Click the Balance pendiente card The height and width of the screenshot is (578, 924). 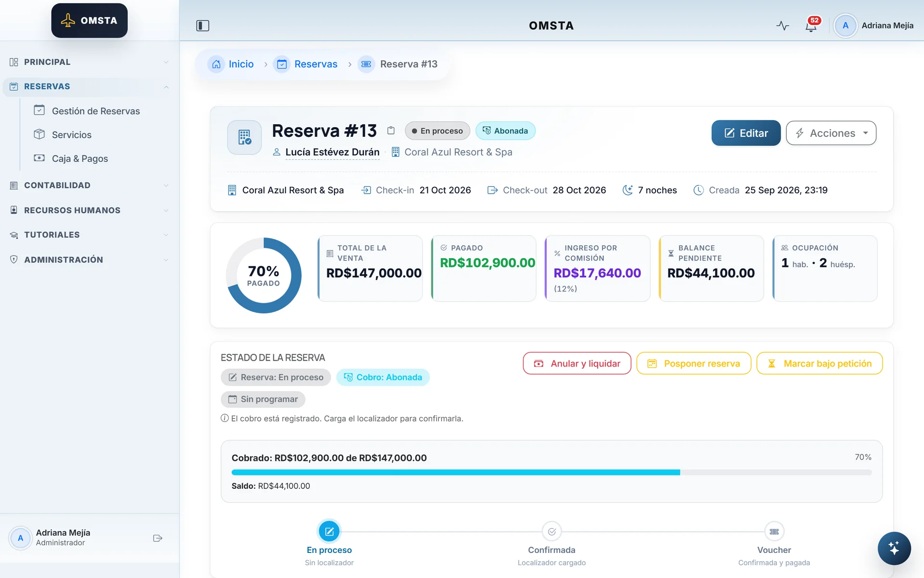[711, 268]
